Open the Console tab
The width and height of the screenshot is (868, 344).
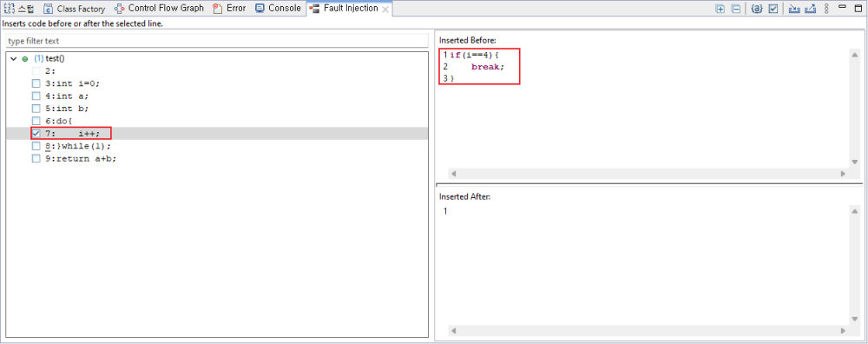[278, 9]
